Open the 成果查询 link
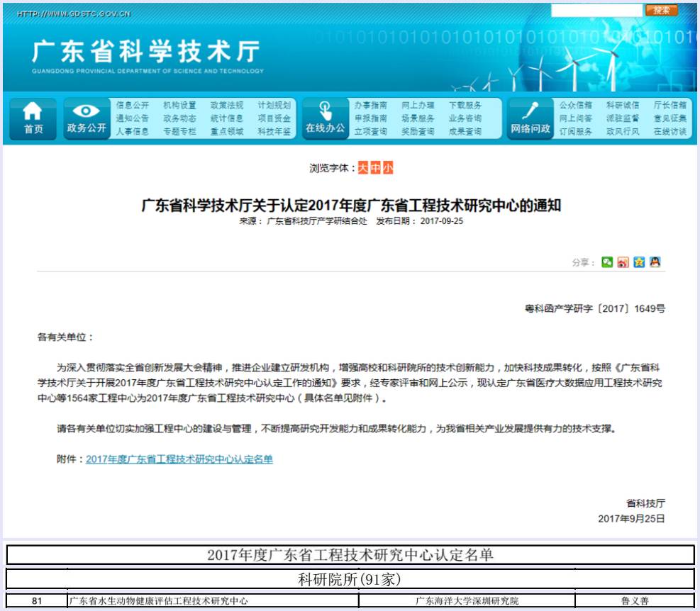 tap(465, 132)
